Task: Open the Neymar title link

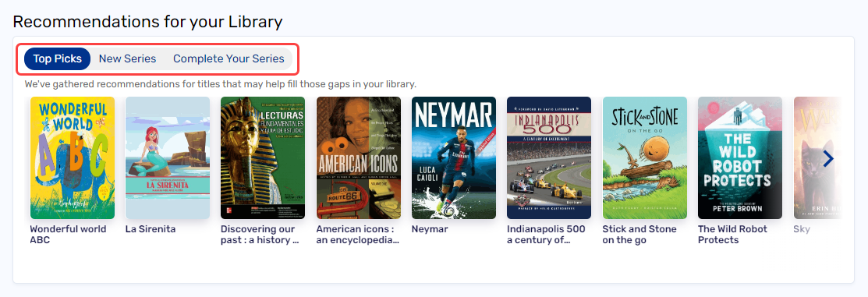Action: point(430,229)
